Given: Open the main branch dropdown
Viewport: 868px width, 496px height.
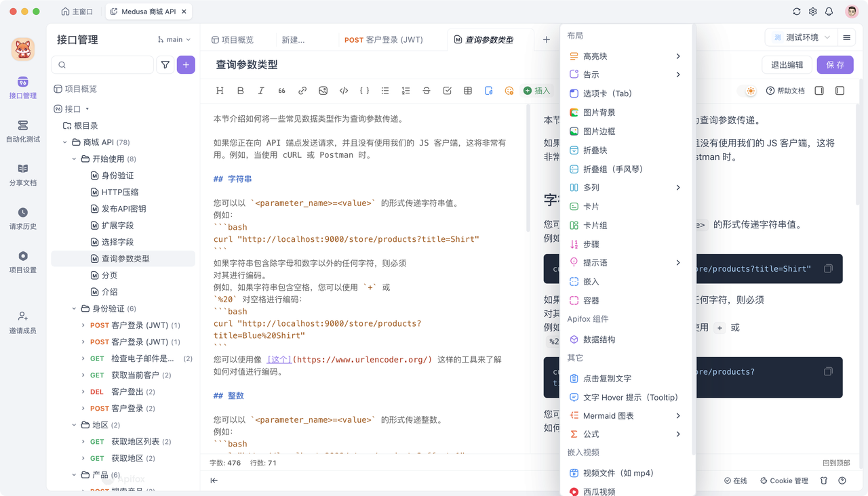Looking at the screenshot, I should coord(174,39).
